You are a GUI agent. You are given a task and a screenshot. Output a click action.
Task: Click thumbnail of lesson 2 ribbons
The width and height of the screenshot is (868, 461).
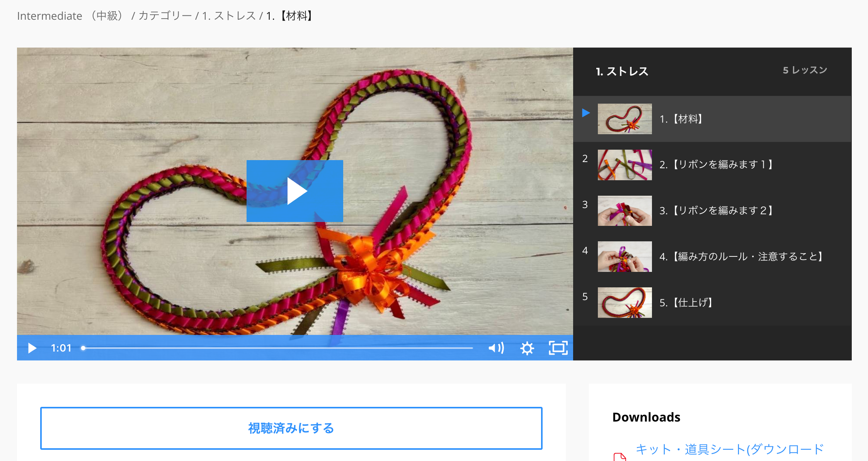pos(625,165)
